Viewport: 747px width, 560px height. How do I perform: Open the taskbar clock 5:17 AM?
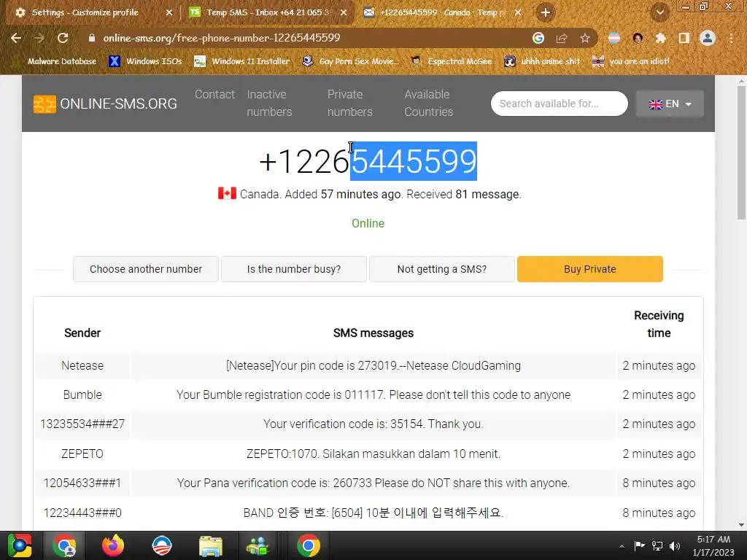(713, 545)
